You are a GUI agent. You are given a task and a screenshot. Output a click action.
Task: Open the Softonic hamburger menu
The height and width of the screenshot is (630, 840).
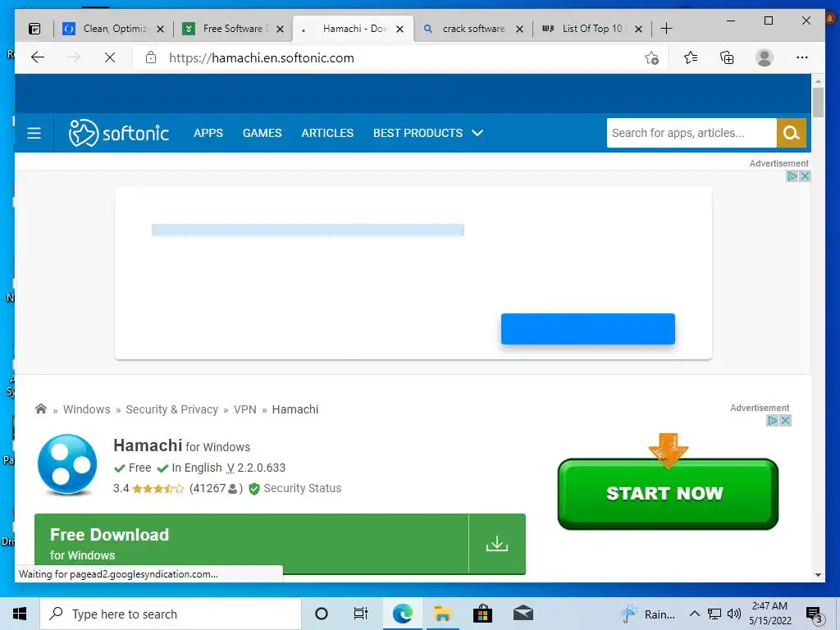coord(34,133)
